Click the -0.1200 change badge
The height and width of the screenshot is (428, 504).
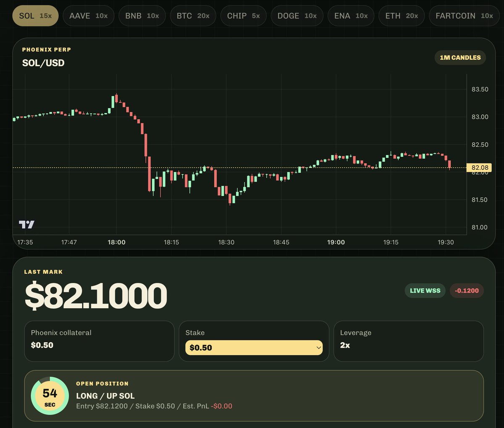[x=467, y=291]
